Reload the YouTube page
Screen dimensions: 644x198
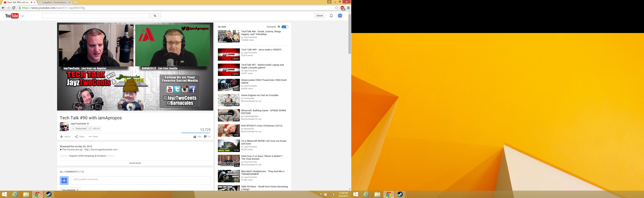point(14,8)
